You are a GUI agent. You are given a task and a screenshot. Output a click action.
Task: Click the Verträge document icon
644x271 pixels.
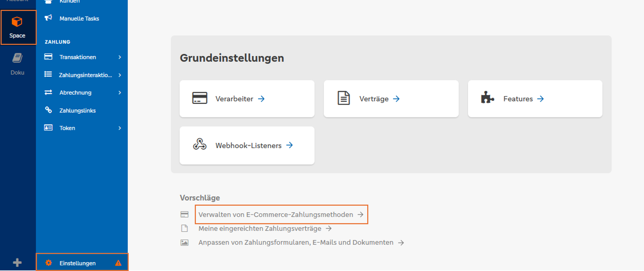pos(344,98)
